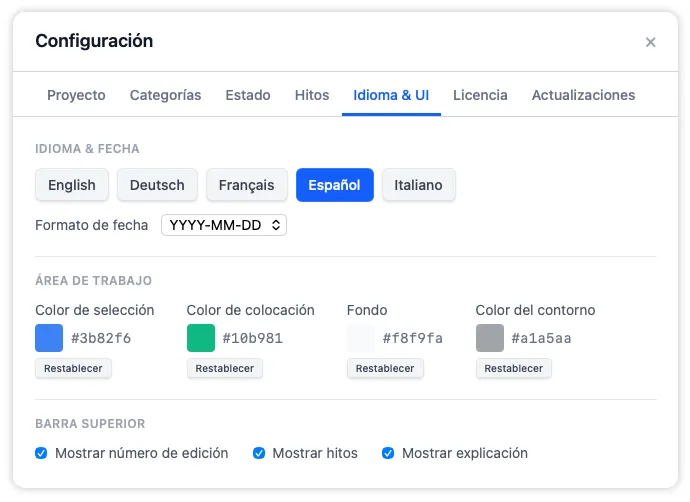690x502 pixels.
Task: Uncheck Mostrar hitos checkbox
Action: (259, 453)
